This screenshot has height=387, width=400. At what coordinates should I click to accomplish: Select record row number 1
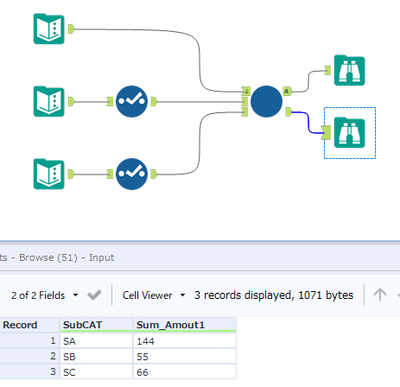29,341
